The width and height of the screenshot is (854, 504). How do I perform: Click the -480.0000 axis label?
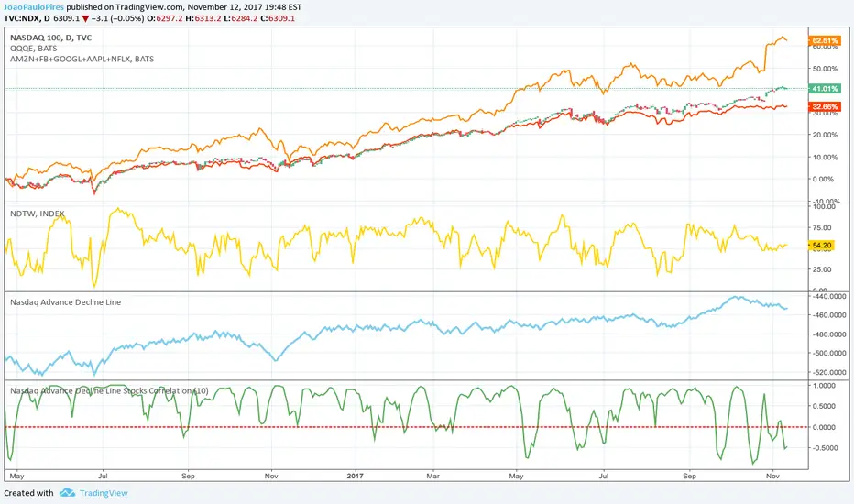click(829, 334)
